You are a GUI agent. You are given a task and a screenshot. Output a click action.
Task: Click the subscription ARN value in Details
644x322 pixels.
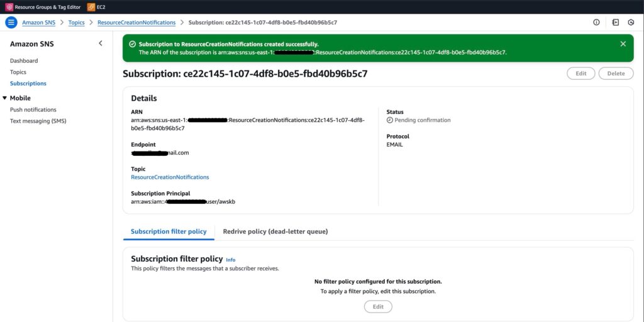pos(248,124)
